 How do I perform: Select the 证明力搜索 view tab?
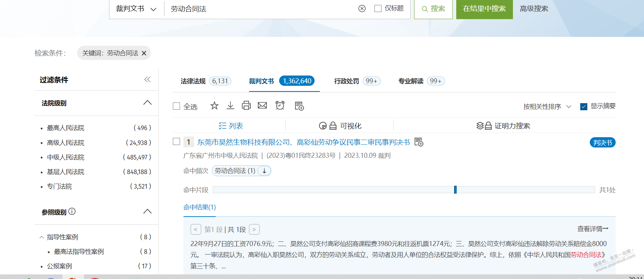pos(503,126)
